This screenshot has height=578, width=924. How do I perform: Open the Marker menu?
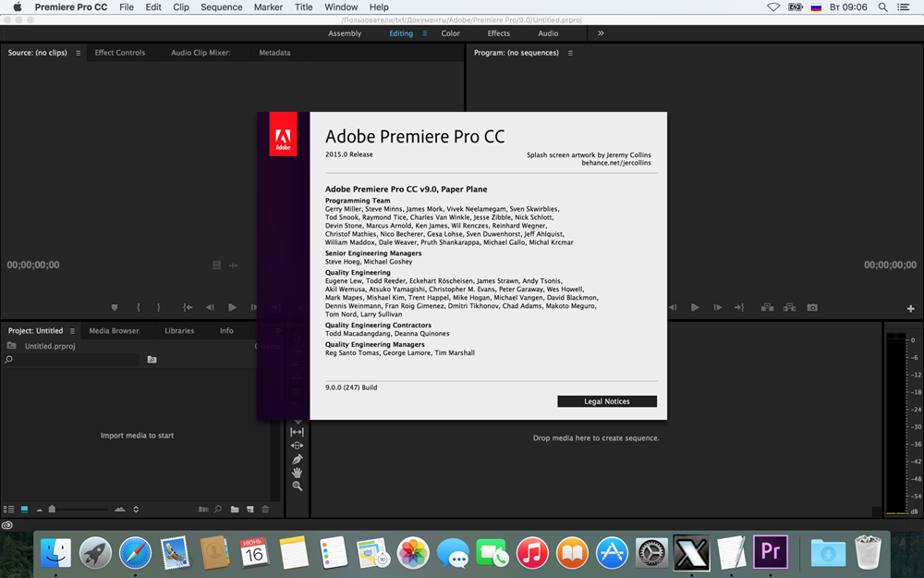[268, 7]
